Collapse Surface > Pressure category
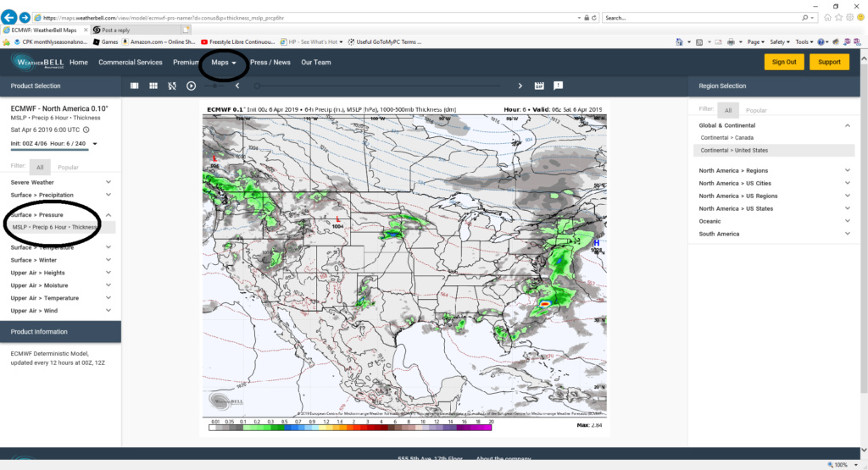Viewport: 868px width, 470px height. pyautogui.click(x=61, y=214)
